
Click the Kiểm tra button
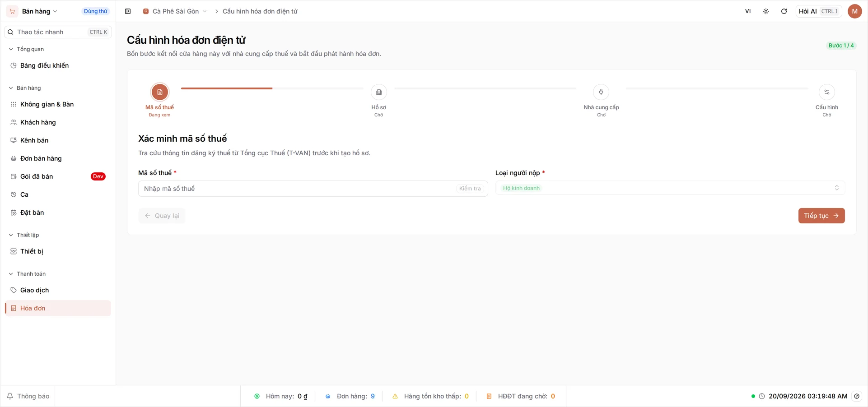pyautogui.click(x=470, y=189)
